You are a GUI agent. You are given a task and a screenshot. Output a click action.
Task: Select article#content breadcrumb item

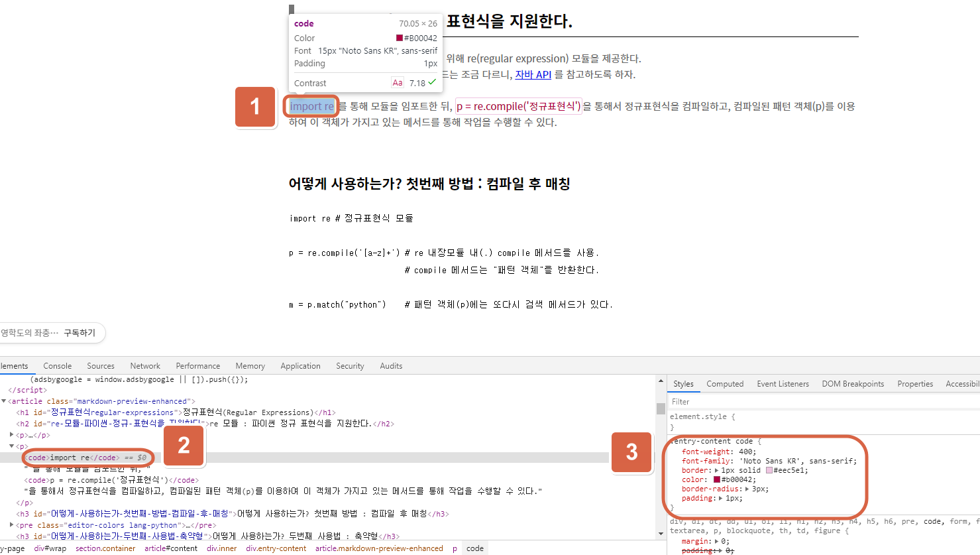171,548
